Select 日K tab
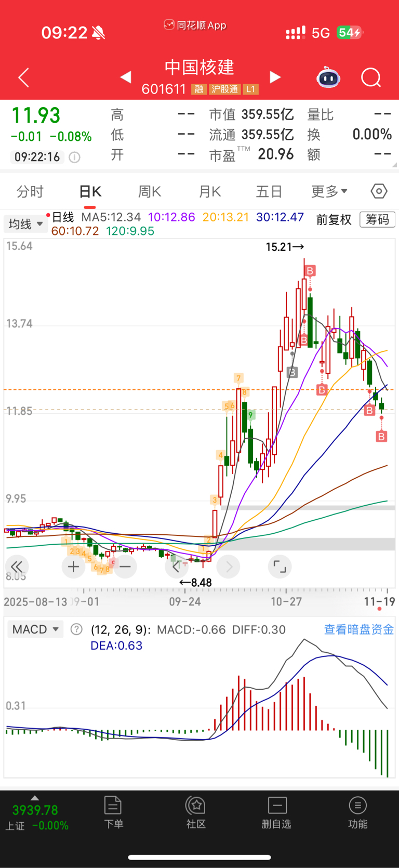This screenshot has height=868, width=399. (90, 191)
